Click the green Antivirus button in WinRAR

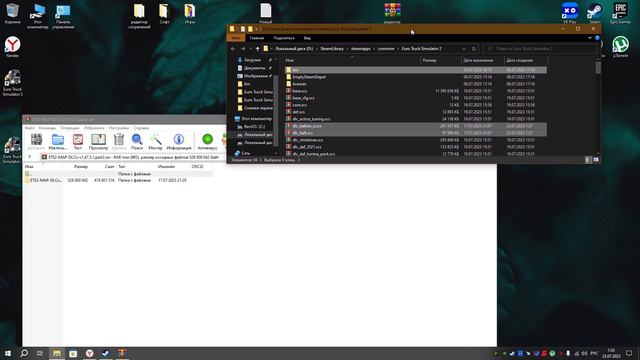tap(207, 142)
